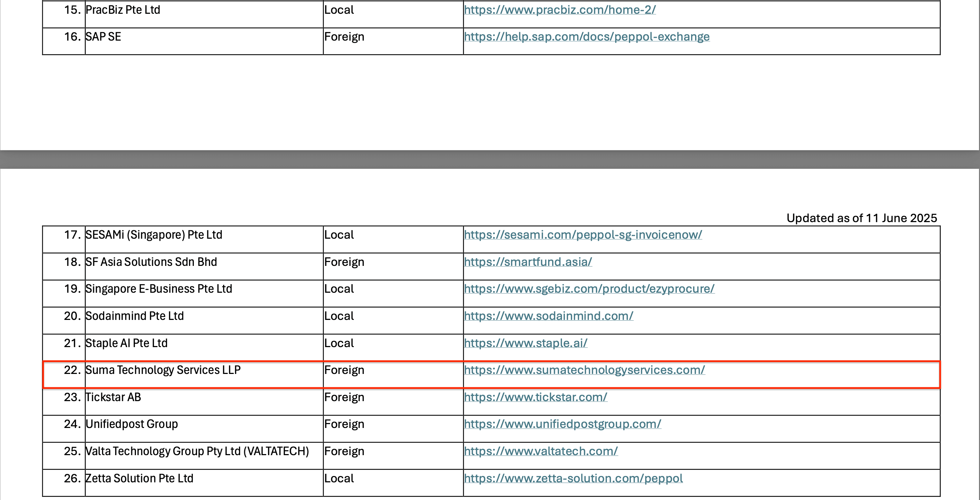980x500 pixels.
Task: Click the zetta-solution.com peppol link
Action: tap(573, 478)
